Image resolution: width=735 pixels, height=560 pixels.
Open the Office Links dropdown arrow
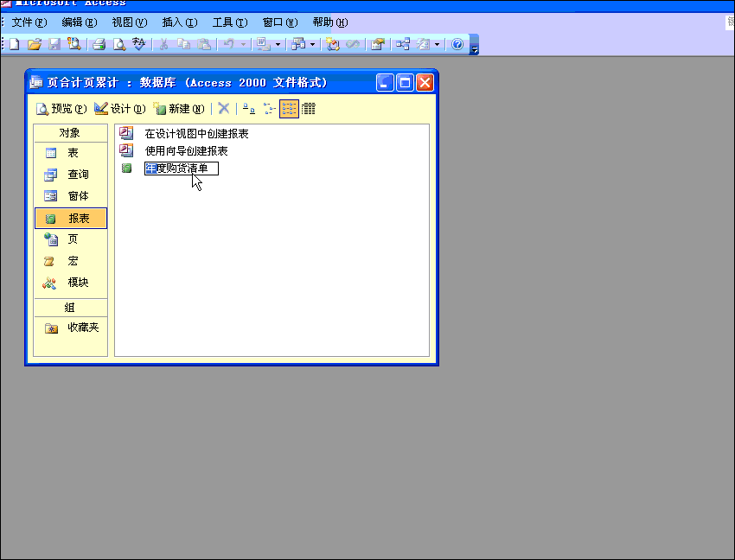pyautogui.click(x=278, y=45)
